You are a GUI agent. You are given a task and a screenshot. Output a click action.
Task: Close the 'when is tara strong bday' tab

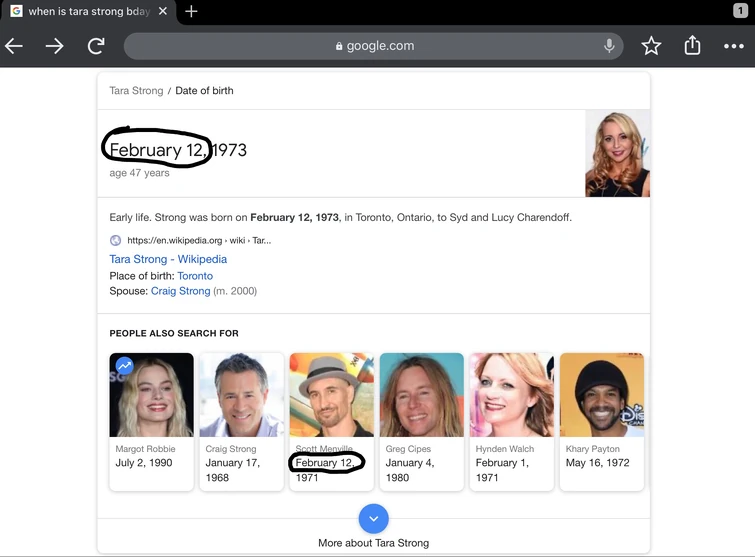[x=163, y=11]
